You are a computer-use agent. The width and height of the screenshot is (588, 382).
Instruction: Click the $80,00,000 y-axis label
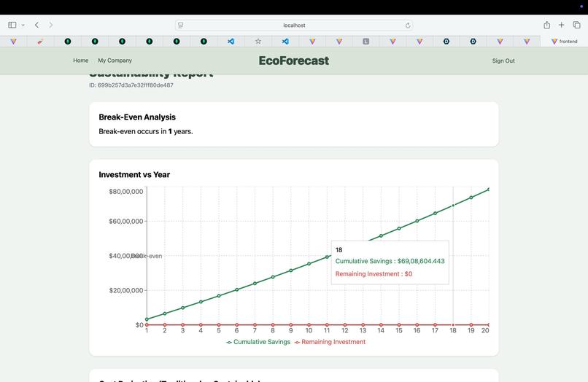126,192
